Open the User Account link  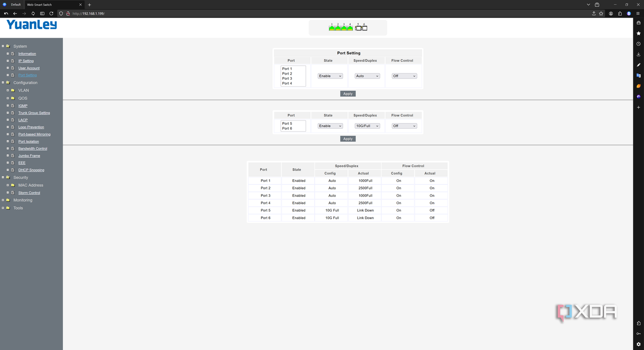29,68
